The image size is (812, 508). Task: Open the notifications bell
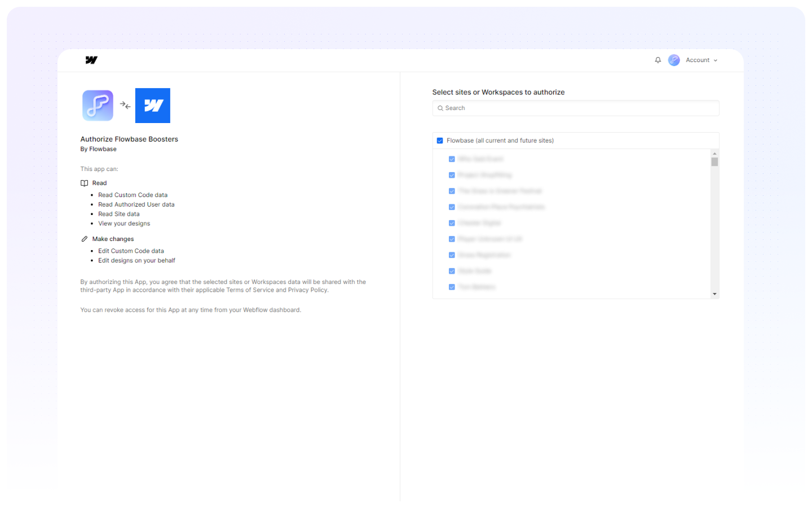[x=657, y=60]
